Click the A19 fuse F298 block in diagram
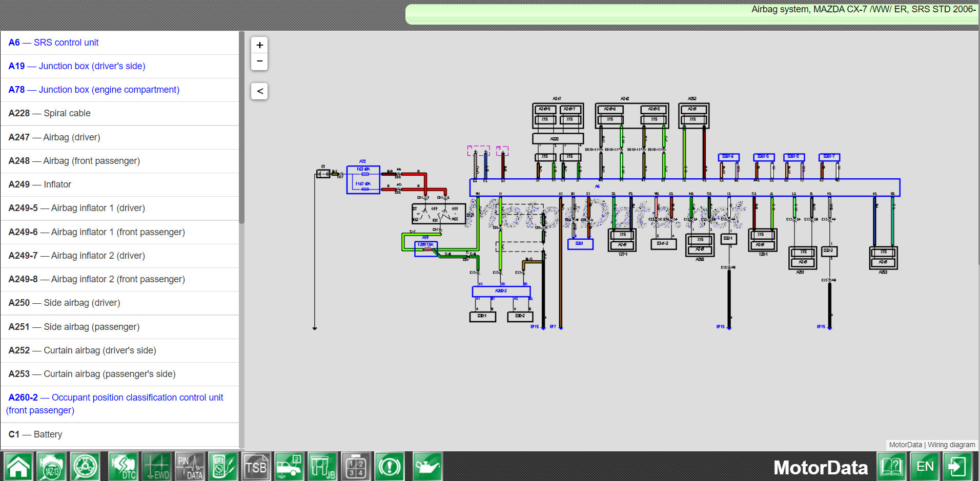The width and height of the screenshot is (980, 481). tap(426, 248)
